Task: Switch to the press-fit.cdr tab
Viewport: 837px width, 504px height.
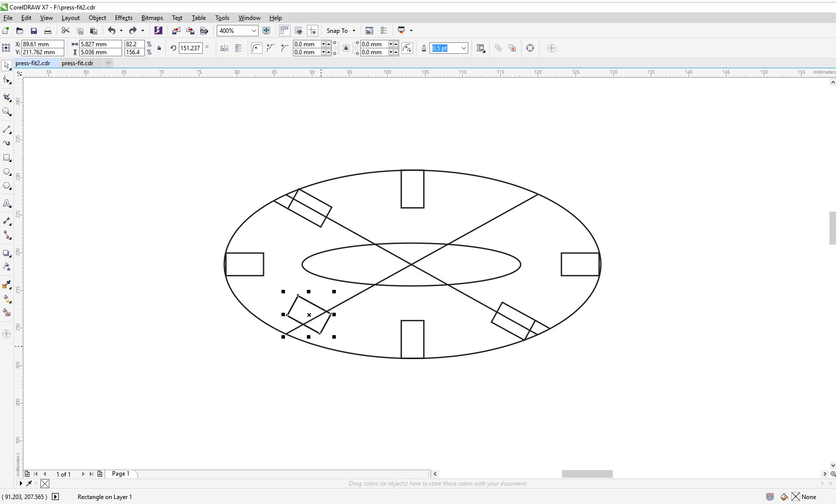Action: pyautogui.click(x=78, y=63)
